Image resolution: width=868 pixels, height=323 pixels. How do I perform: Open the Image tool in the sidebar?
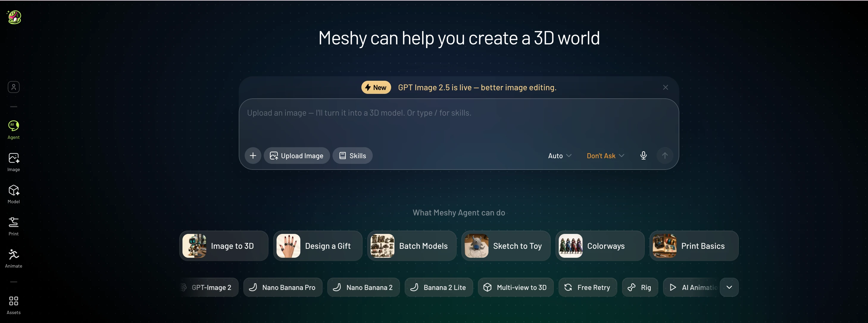coord(13,162)
